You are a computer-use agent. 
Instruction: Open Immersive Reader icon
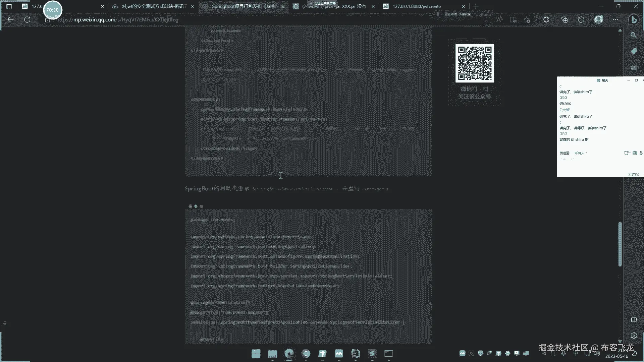513,20
